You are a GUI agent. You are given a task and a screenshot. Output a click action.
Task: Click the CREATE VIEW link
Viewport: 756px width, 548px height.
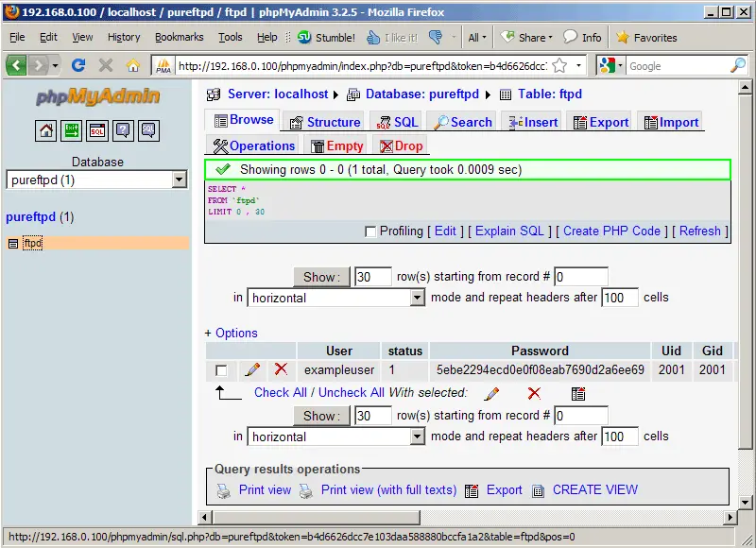tap(595, 489)
